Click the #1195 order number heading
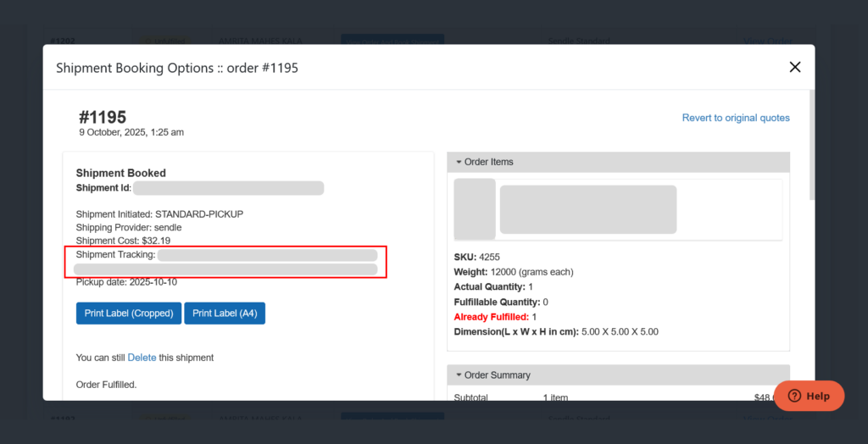Screen dimensions: 868x444 103,118
